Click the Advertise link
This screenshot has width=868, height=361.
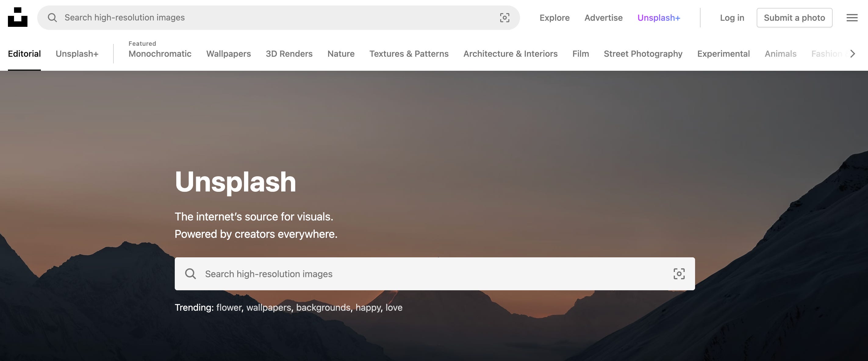[603, 18]
